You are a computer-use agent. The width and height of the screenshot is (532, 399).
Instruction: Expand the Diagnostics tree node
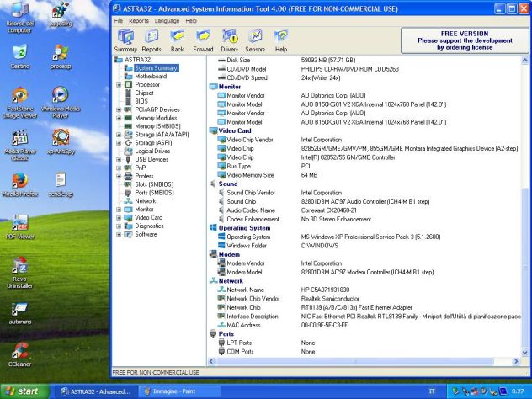119,226
